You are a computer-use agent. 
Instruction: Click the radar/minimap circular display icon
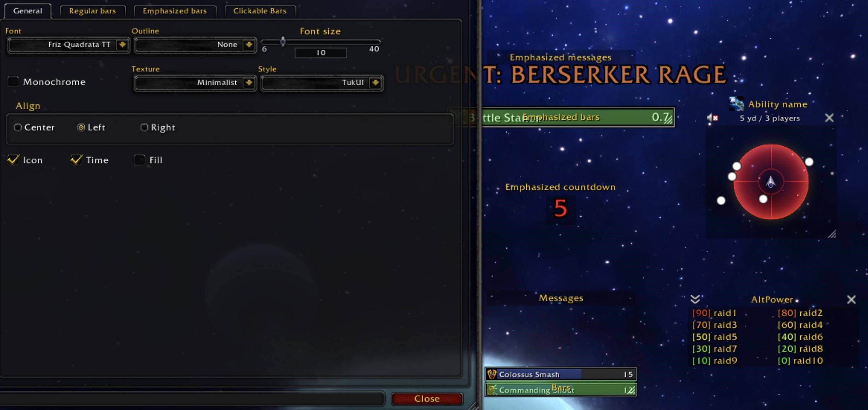pyautogui.click(x=770, y=182)
